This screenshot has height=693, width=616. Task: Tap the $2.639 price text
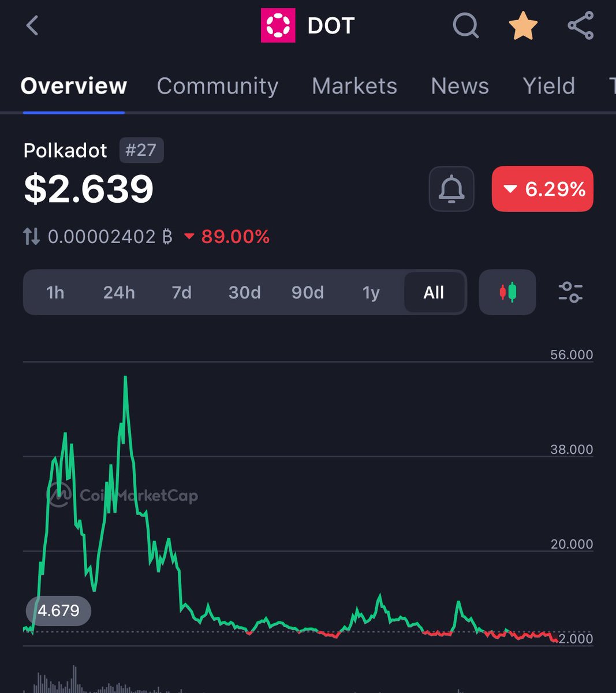pos(89,189)
